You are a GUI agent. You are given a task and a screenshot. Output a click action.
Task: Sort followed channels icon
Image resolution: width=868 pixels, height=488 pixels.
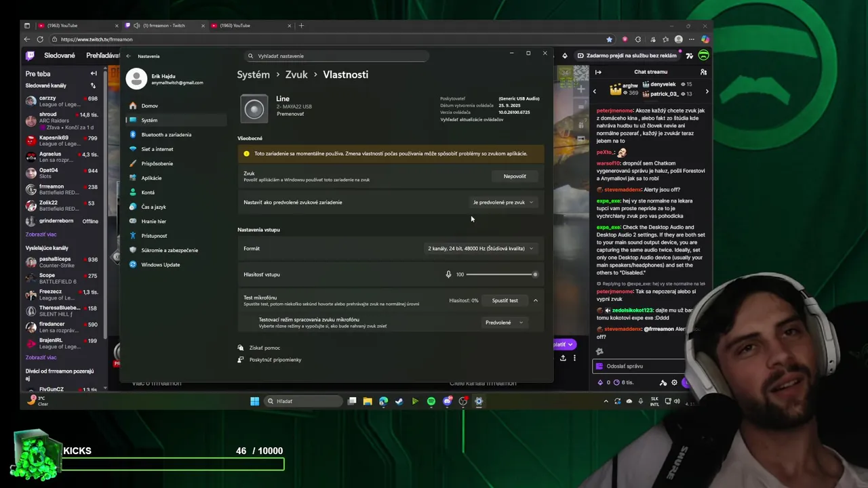93,85
